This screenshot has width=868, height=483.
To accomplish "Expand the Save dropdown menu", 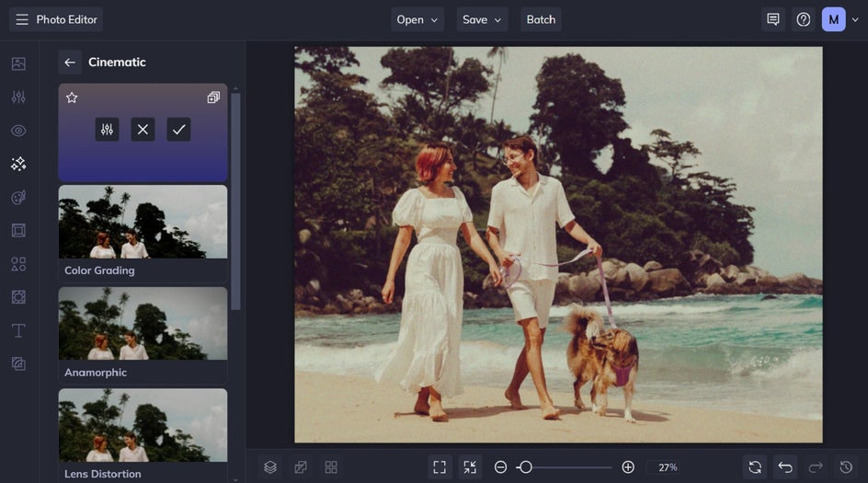I will coord(483,19).
